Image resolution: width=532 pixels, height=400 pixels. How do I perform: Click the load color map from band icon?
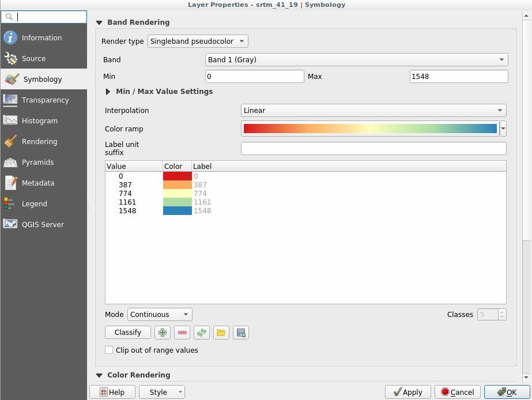pos(202,333)
